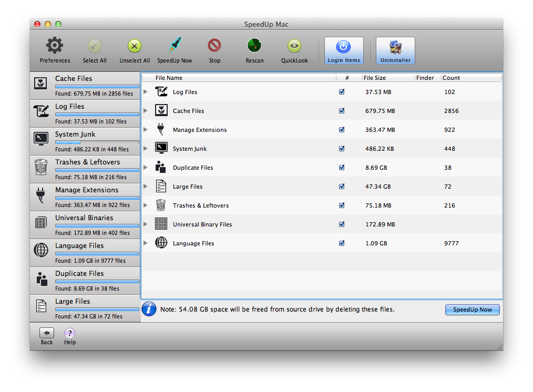Launch SpeedUp Now rocket in toolbar

click(175, 45)
